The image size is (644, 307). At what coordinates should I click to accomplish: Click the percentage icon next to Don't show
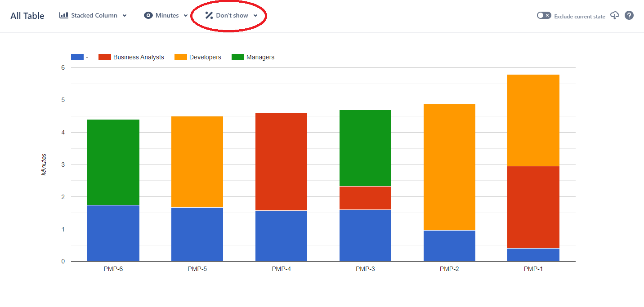tap(208, 15)
